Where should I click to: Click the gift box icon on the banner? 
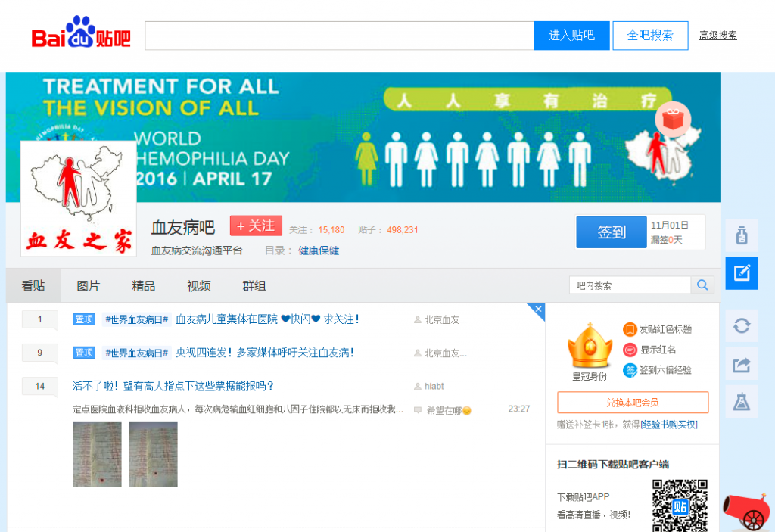(673, 119)
